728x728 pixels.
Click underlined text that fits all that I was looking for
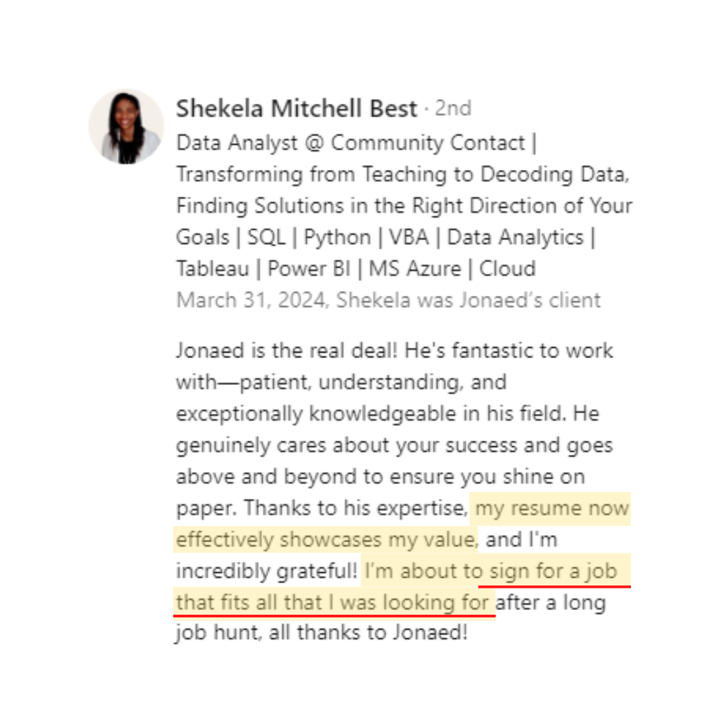[x=332, y=603]
